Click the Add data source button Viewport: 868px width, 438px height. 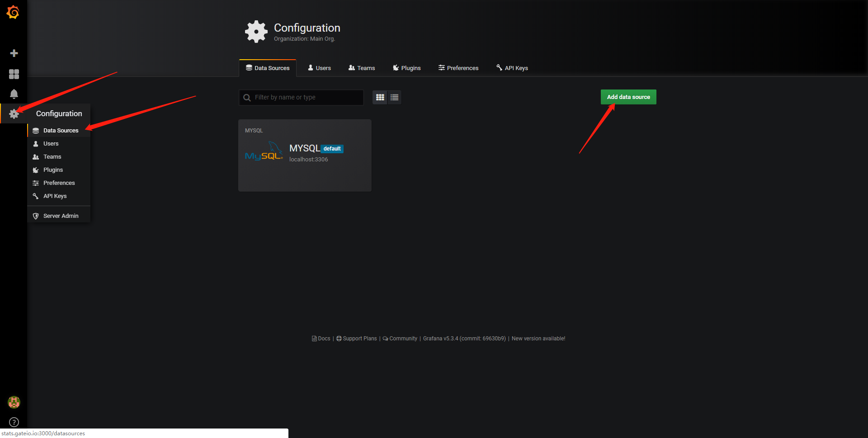(x=628, y=97)
